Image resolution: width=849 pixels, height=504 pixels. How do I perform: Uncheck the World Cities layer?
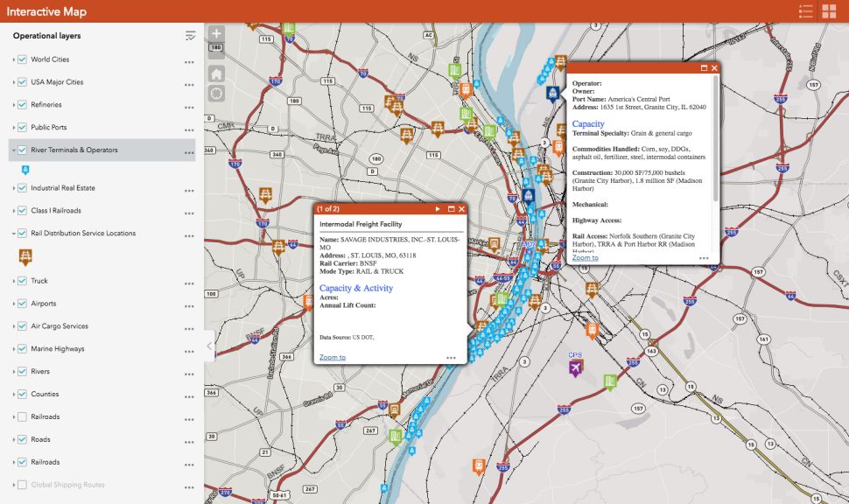click(23, 59)
